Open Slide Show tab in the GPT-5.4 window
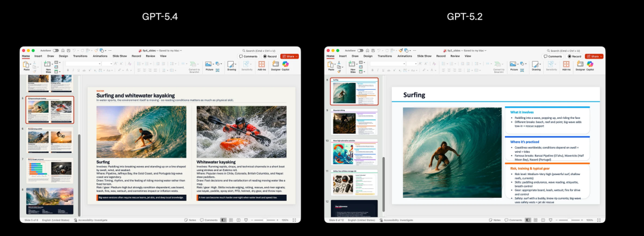Viewport: 644px width, 236px height. pos(120,56)
